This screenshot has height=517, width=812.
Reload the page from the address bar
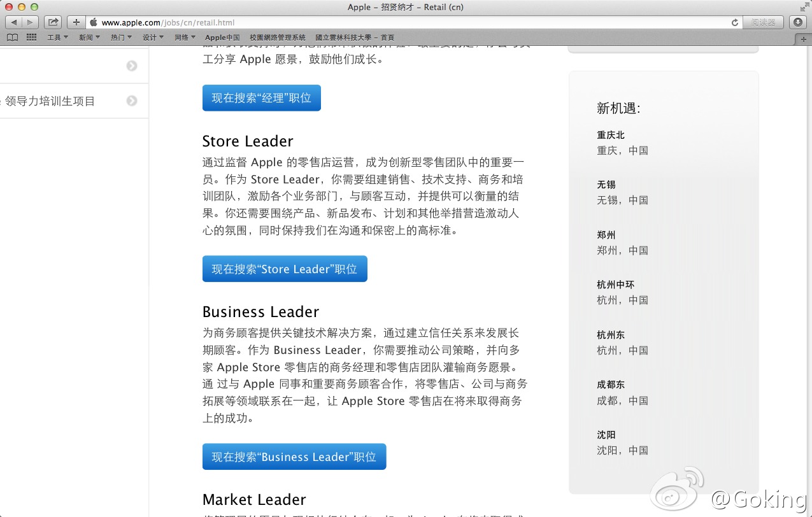pos(735,22)
